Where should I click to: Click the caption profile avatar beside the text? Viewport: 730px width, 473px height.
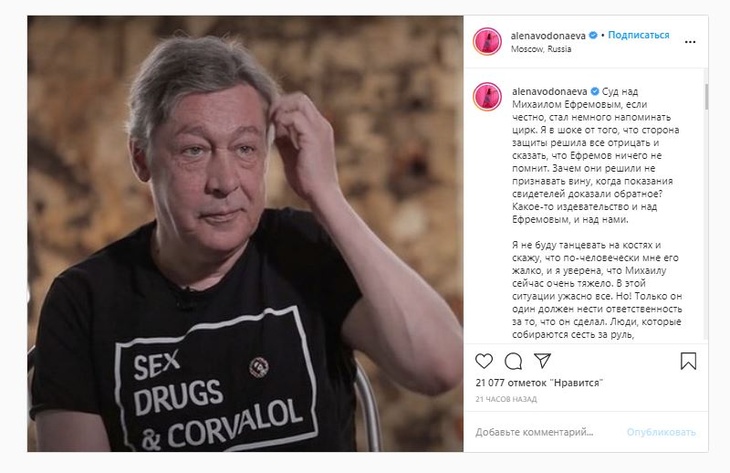click(x=487, y=97)
